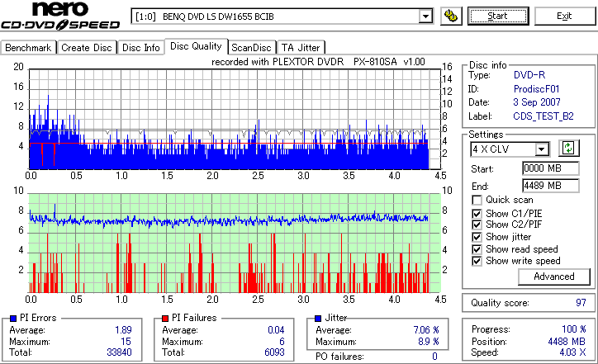Open the ScanDisc tab
The image size is (598, 364).
point(251,48)
